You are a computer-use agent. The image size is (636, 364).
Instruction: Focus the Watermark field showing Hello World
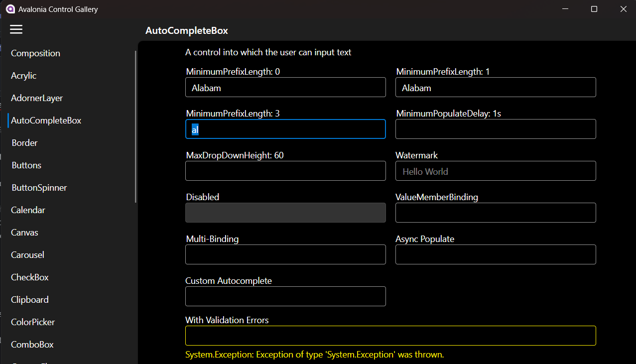click(x=495, y=171)
